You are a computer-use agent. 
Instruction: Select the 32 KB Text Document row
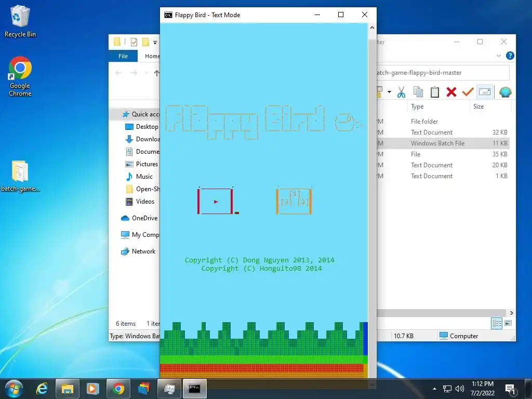pos(443,132)
